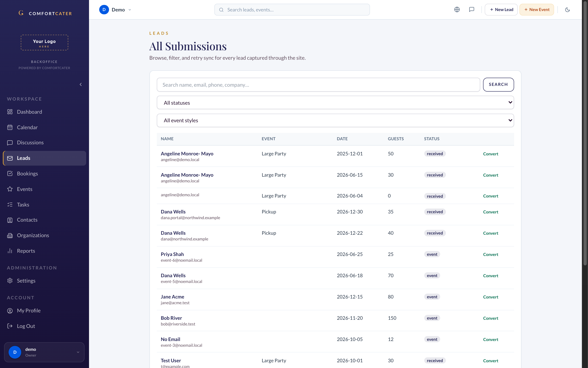Screen dimensions: 588x368
Task: Click the GUESTS column header
Action: pos(395,139)
